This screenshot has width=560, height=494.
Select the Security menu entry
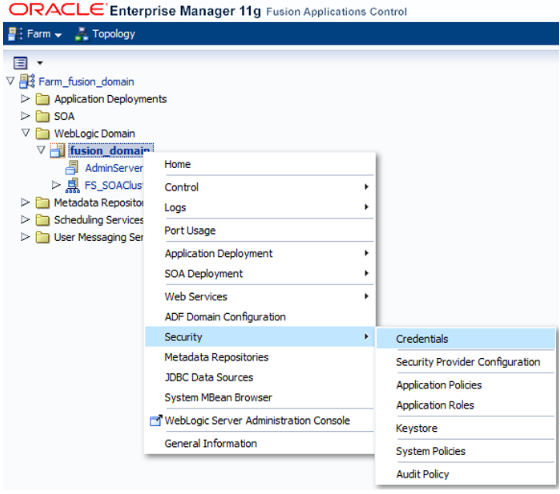tap(260, 337)
